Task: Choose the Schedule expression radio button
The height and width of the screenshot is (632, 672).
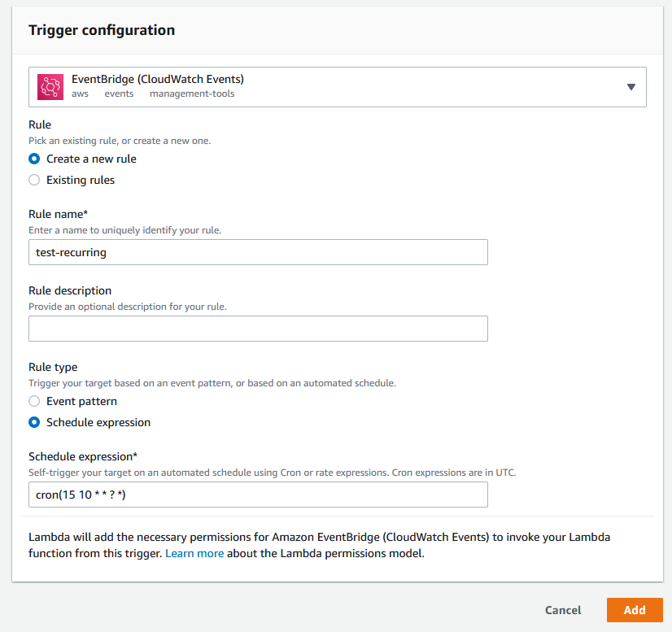Action: coord(34,422)
